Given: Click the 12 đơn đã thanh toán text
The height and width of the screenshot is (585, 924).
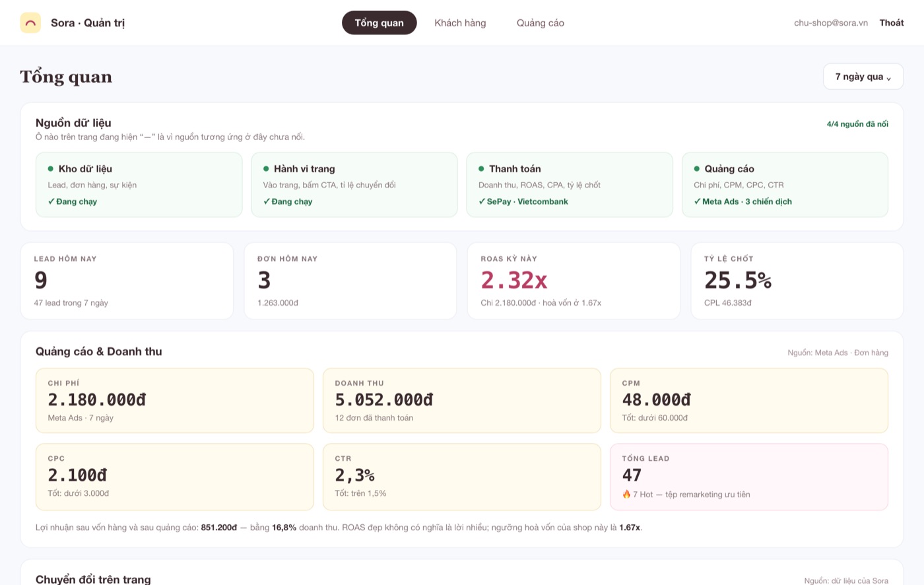Looking at the screenshot, I should [374, 418].
